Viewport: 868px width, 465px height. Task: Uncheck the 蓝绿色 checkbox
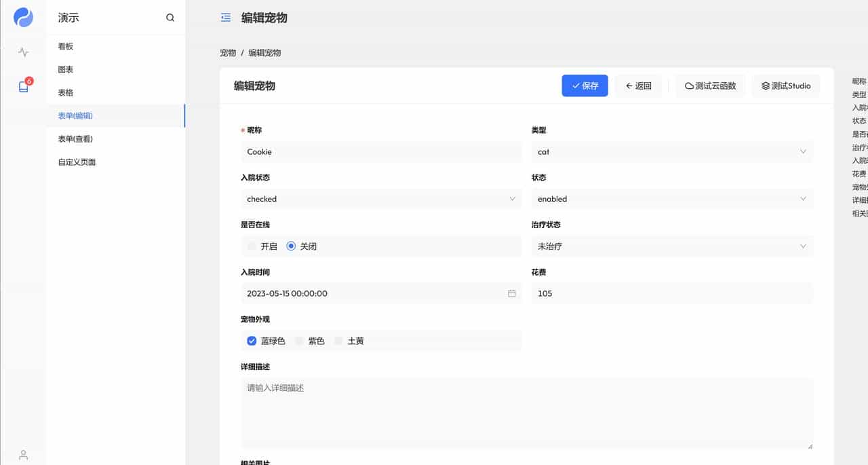pyautogui.click(x=252, y=341)
